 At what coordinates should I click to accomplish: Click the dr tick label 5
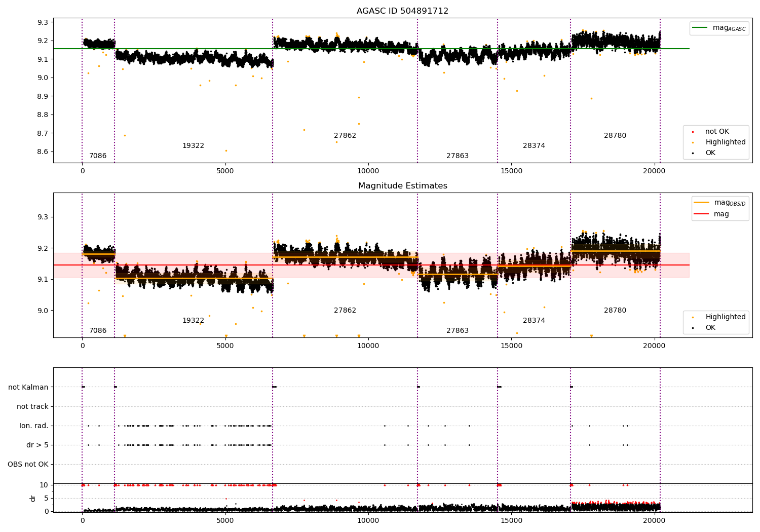pyautogui.click(x=46, y=499)
